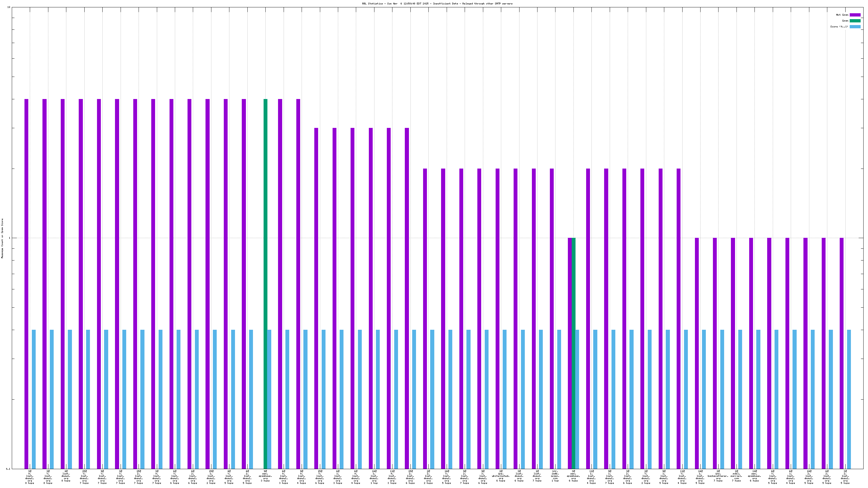
Task: Click the 1ff.iadb.isipp.com 1 hop label
Action: coord(555,476)
